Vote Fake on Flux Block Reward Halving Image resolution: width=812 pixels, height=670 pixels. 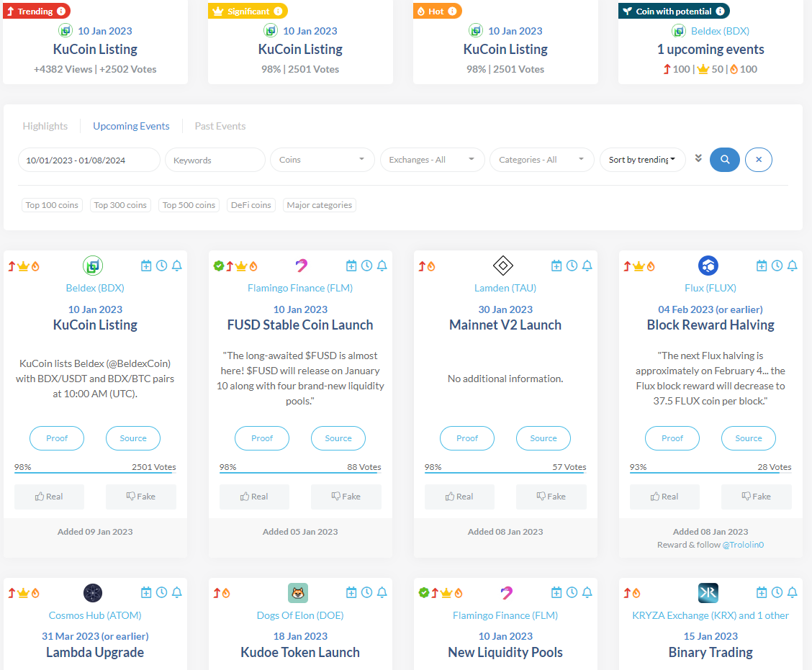tap(756, 497)
